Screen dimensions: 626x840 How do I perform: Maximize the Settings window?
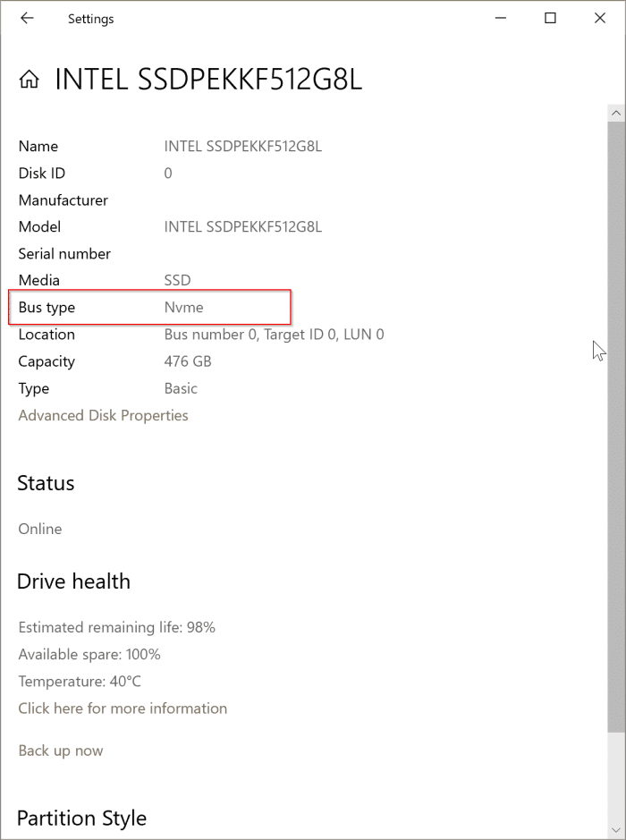550,18
